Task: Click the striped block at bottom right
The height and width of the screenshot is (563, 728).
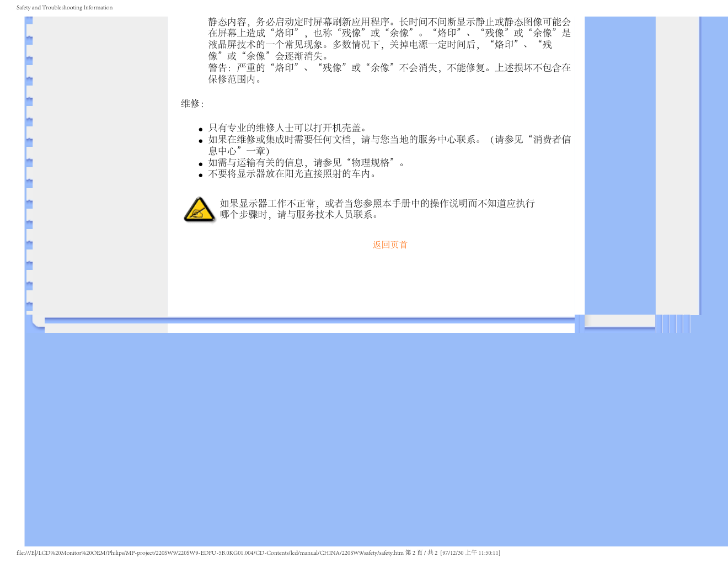Action: (673, 323)
